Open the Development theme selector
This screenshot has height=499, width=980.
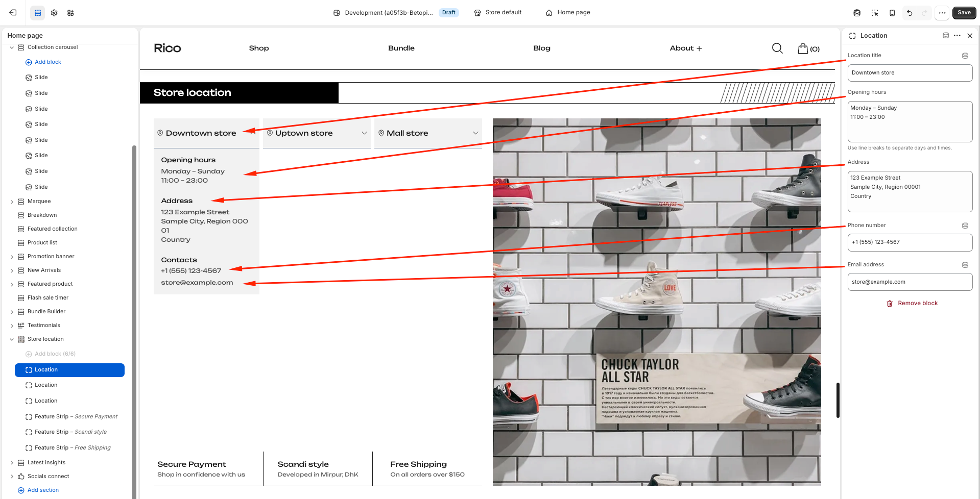tap(395, 13)
